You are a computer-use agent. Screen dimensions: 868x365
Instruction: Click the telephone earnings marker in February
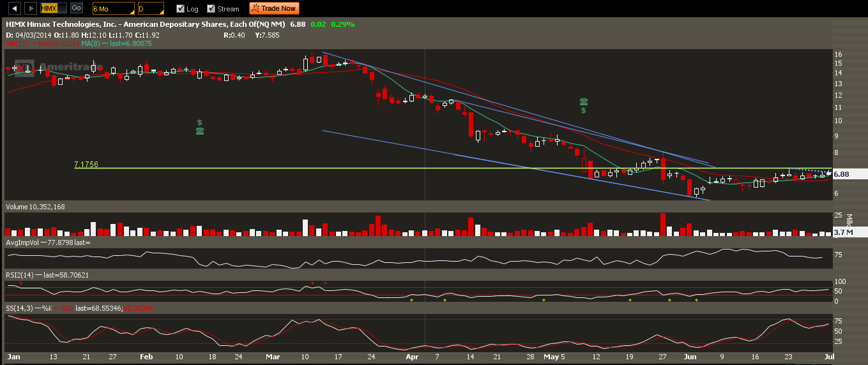[x=200, y=131]
